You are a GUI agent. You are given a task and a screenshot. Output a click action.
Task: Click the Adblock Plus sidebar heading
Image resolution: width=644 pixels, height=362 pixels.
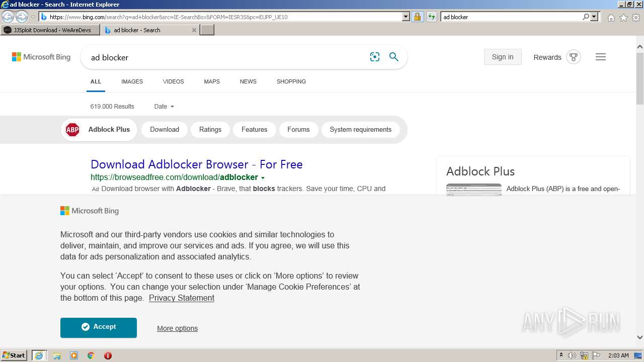pyautogui.click(x=480, y=171)
